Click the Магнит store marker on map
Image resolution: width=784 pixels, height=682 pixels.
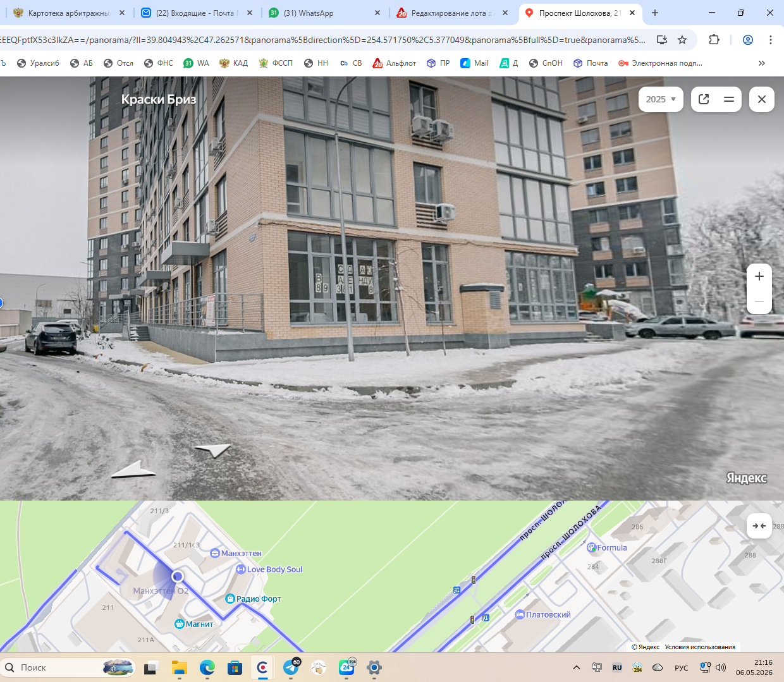click(194, 624)
